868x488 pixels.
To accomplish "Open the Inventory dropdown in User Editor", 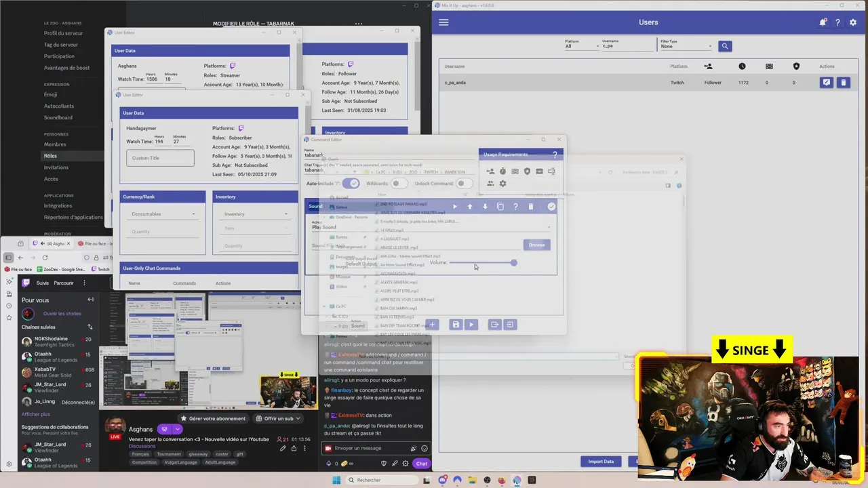I will tap(256, 214).
